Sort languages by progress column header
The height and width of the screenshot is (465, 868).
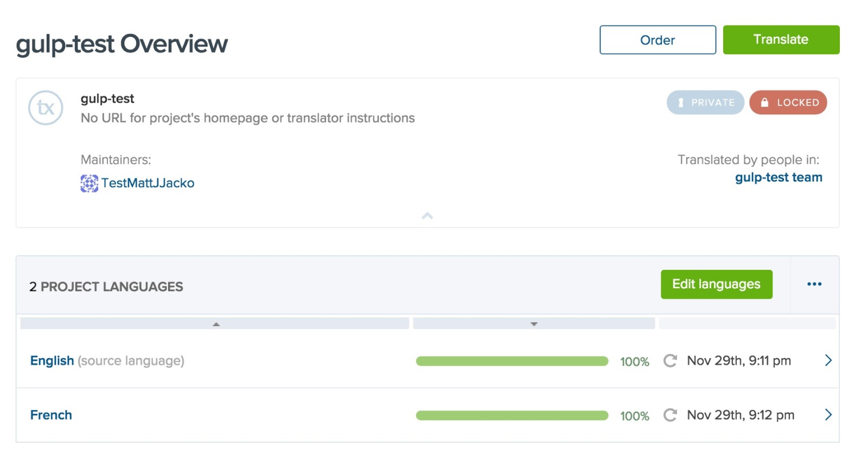(534, 324)
